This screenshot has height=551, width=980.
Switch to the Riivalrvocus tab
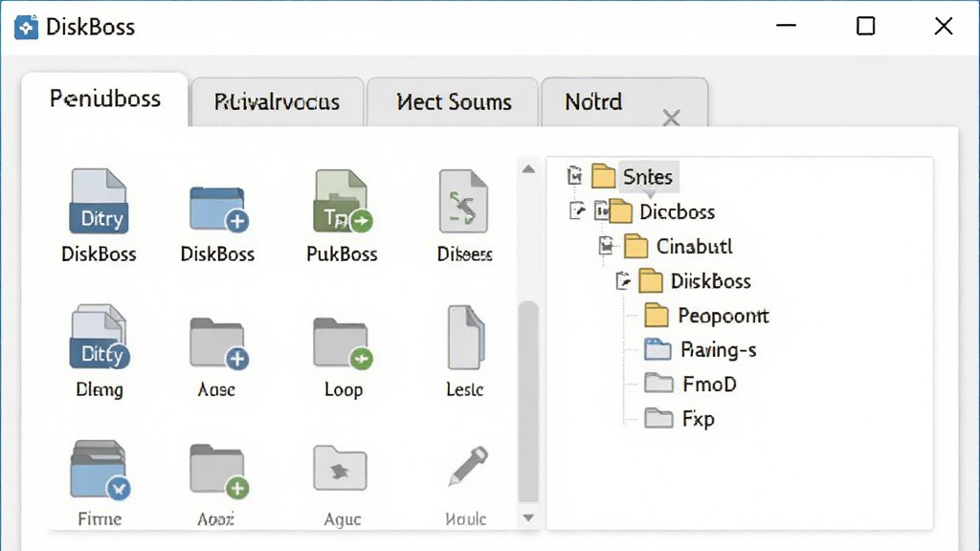pos(277,102)
